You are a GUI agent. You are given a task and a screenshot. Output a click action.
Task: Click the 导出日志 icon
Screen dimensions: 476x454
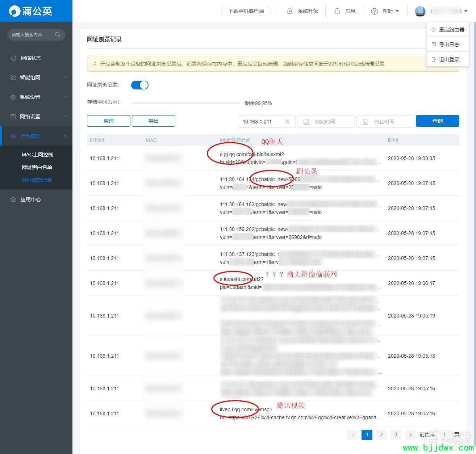pyautogui.click(x=434, y=45)
